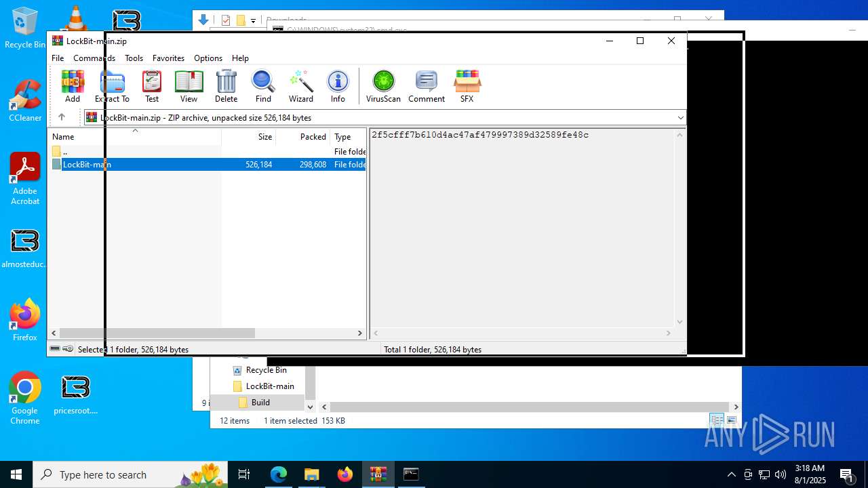
Task: Select the LockBit-main folder row
Action: pos(208,165)
